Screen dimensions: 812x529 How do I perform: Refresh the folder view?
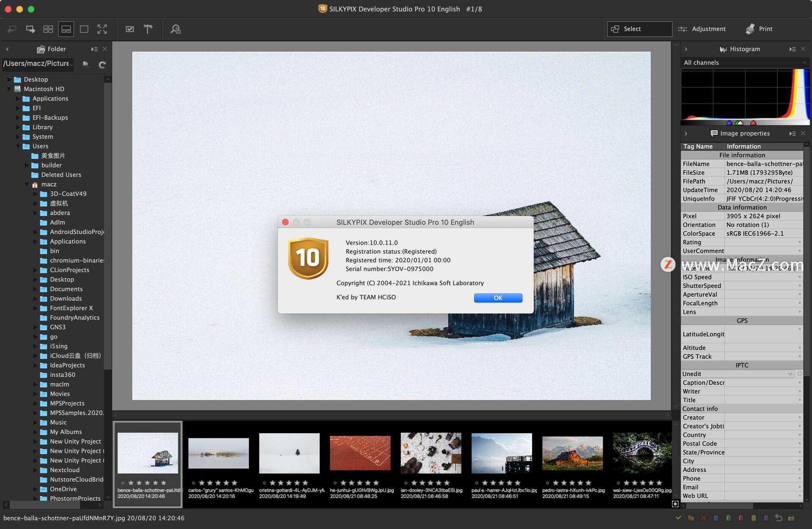(x=102, y=64)
